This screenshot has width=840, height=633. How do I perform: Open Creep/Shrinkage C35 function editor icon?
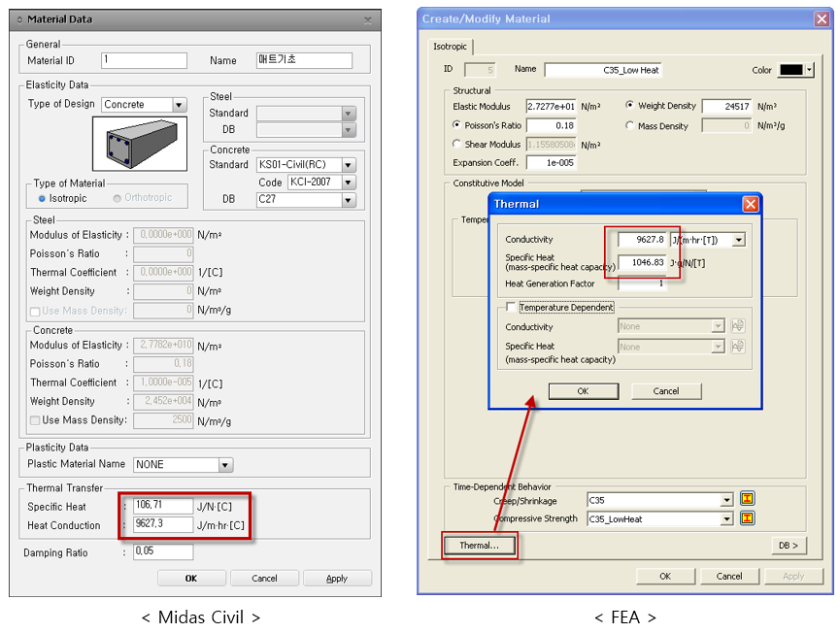[x=748, y=499]
